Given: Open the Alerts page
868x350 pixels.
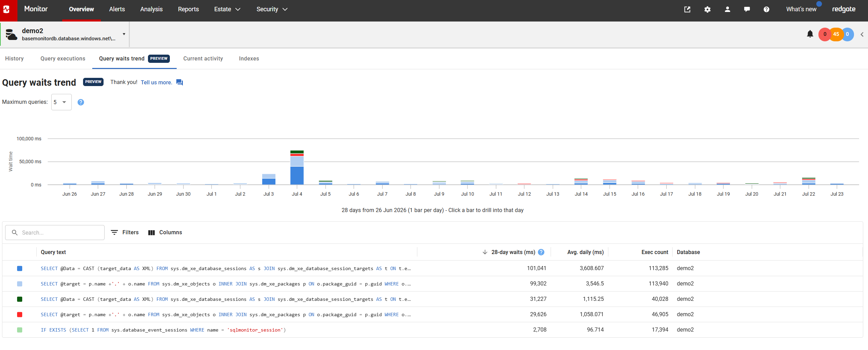Looking at the screenshot, I should (x=117, y=9).
